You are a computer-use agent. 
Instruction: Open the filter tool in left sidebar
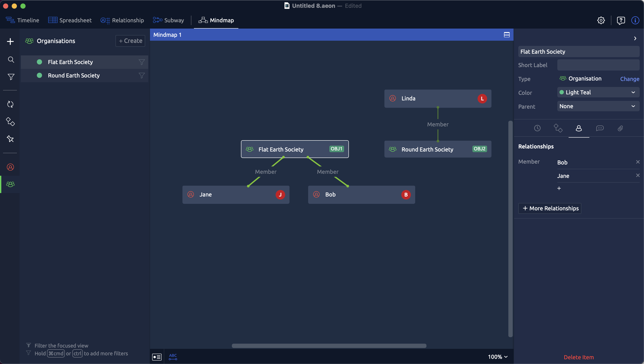11,77
